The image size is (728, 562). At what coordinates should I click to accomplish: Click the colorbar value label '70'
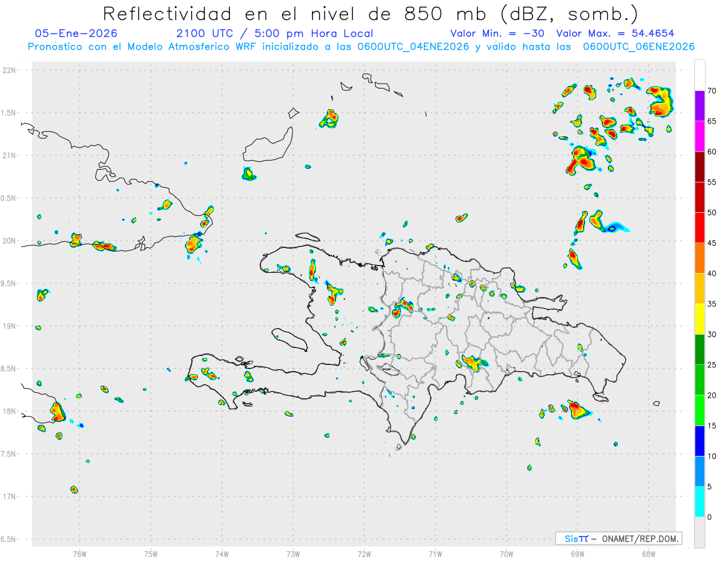713,91
